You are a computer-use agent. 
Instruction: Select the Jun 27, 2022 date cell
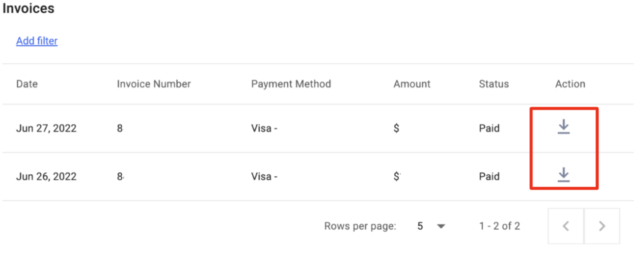[x=46, y=128]
